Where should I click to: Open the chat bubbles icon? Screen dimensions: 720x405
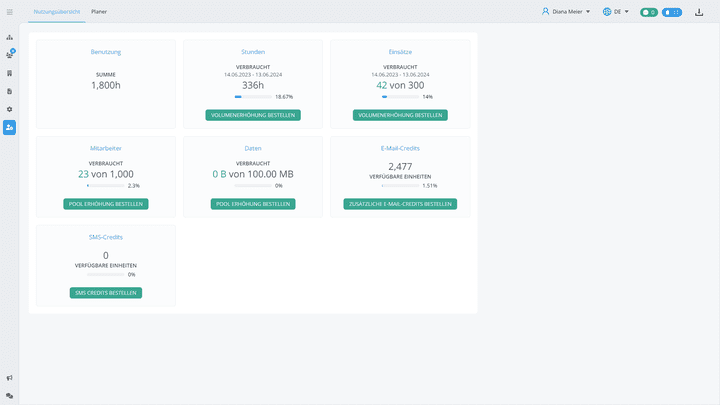coord(10,396)
